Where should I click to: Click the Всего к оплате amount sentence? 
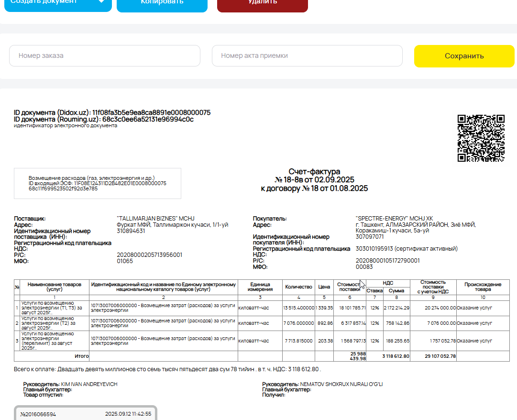tap(167, 369)
